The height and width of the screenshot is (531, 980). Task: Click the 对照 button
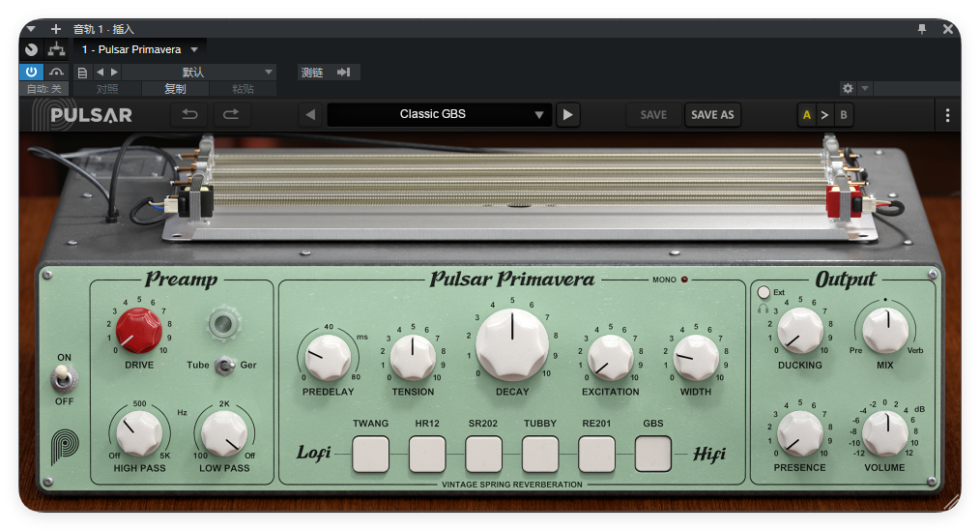coord(107,89)
